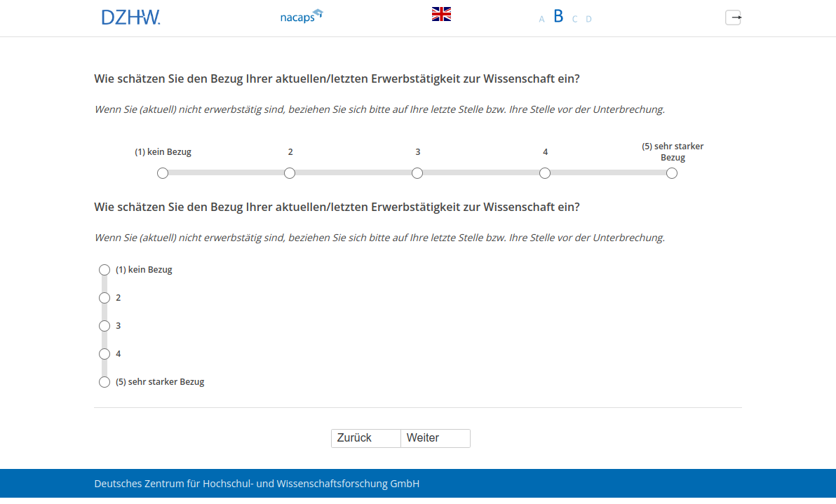
Task: Select '(5) sehr starker Bezug' in vertical list
Action: click(x=104, y=382)
